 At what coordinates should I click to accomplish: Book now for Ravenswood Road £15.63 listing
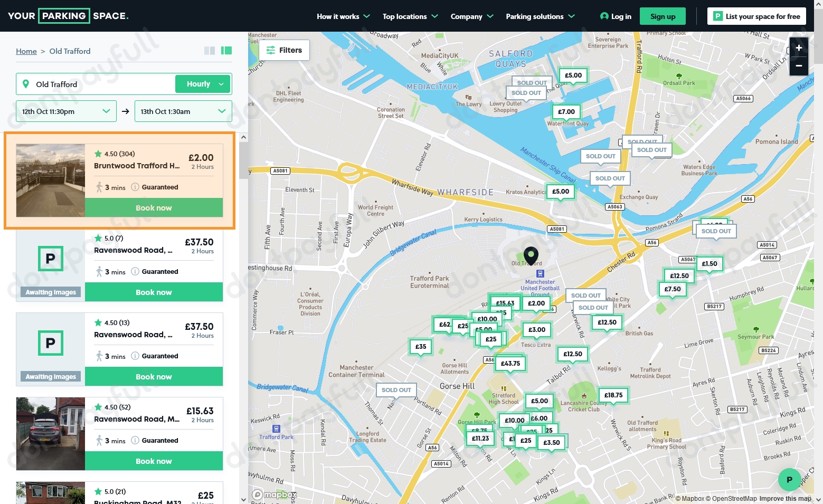tap(154, 461)
